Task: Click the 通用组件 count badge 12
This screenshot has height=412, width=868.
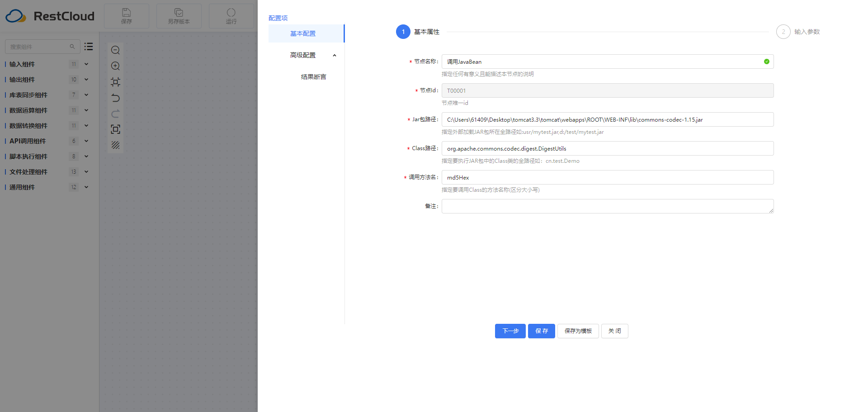Action: [74, 187]
